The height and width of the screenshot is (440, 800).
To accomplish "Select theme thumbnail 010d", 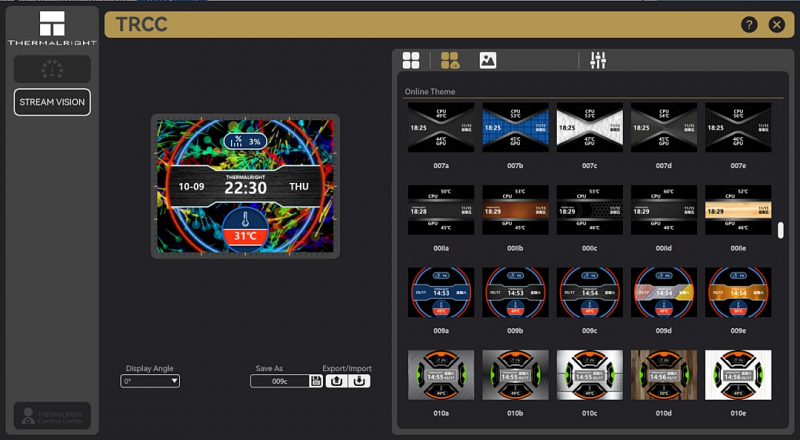I will pos(663,374).
